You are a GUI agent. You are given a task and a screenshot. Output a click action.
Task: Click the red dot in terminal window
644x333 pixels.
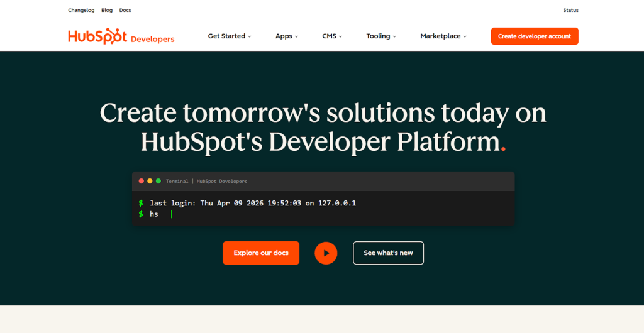point(142,181)
